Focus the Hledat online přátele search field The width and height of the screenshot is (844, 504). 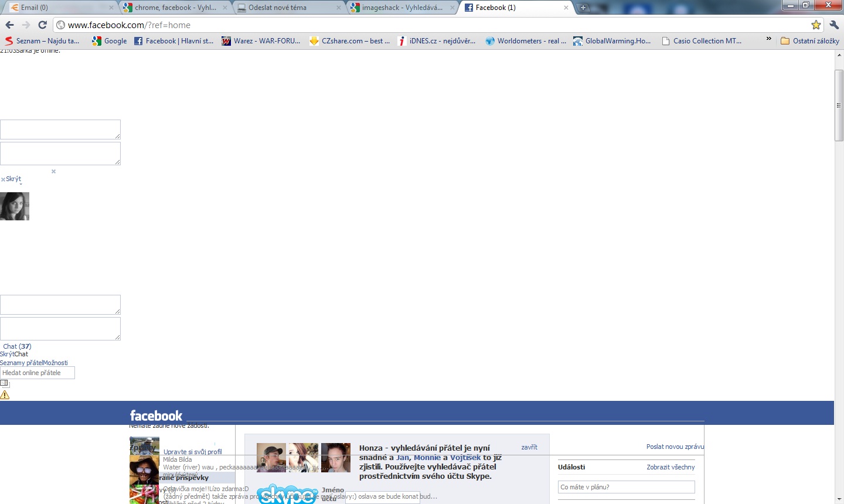tap(38, 373)
